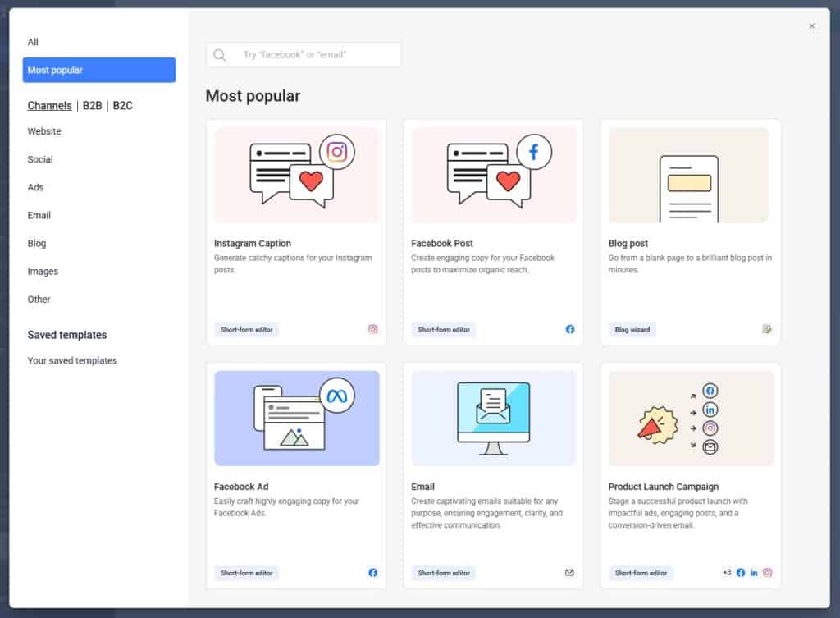Screen dimensions: 840x618
Task: Open the Email template thumbnail
Action: tap(493, 418)
